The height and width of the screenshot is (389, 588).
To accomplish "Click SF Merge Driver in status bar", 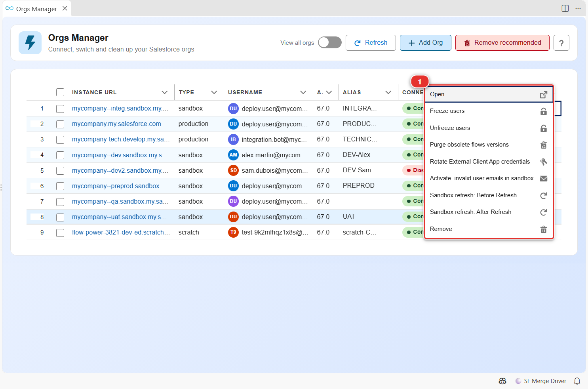I will (541, 381).
